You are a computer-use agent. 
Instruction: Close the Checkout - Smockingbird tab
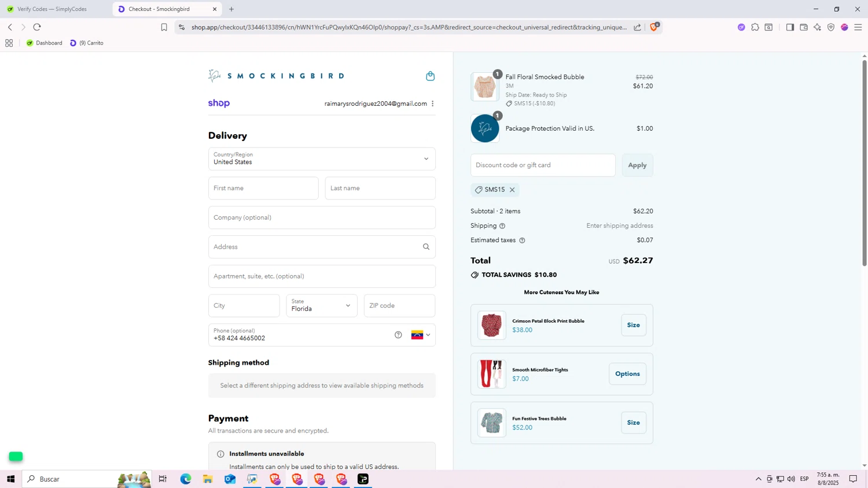pyautogui.click(x=215, y=9)
